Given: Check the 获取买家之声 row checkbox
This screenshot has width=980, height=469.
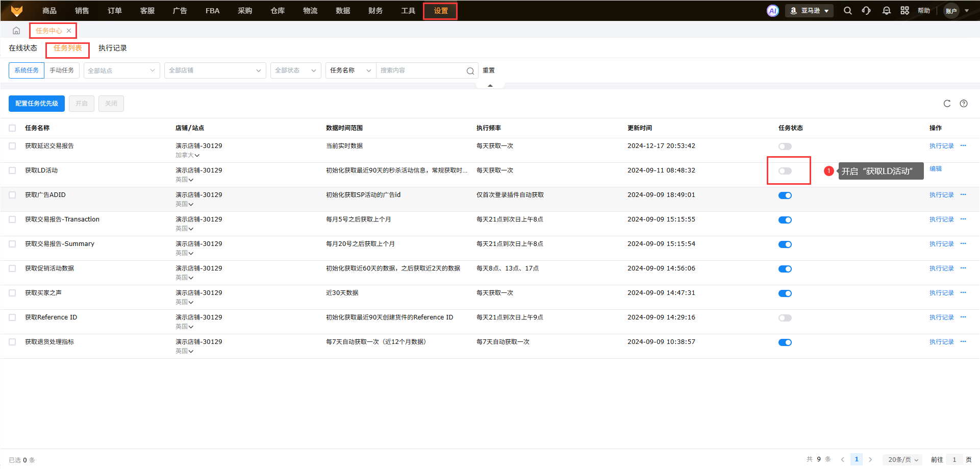Looking at the screenshot, I should click(12, 293).
